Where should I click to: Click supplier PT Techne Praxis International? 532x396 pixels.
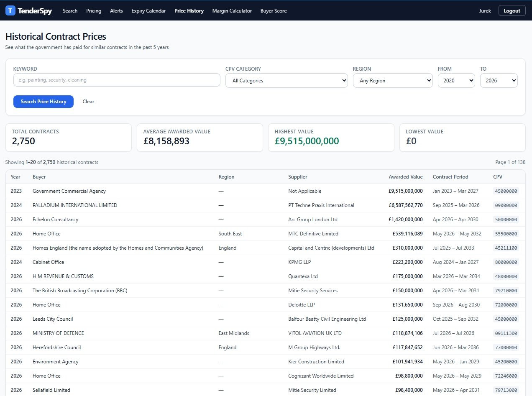click(x=321, y=205)
